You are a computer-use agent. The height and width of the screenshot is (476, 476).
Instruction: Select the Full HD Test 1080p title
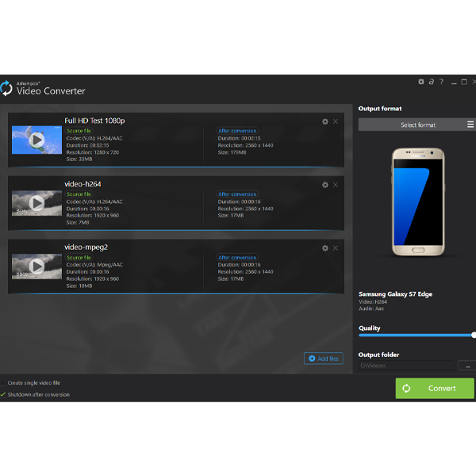94,121
